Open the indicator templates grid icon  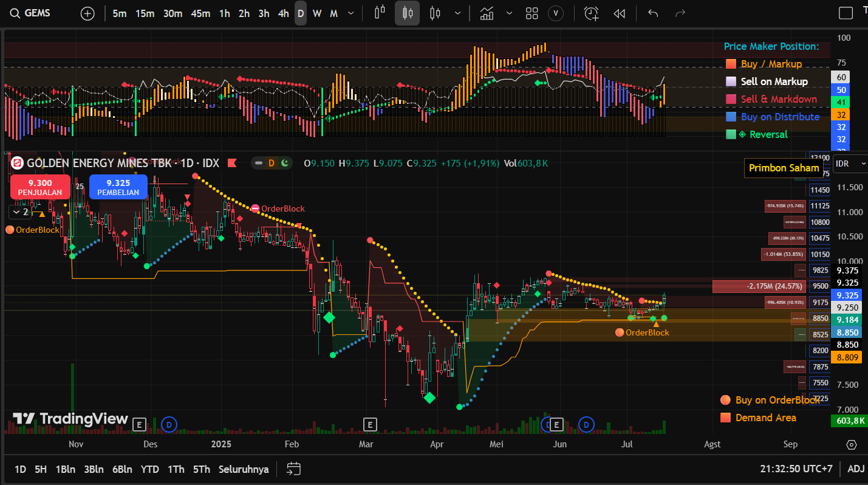point(532,13)
